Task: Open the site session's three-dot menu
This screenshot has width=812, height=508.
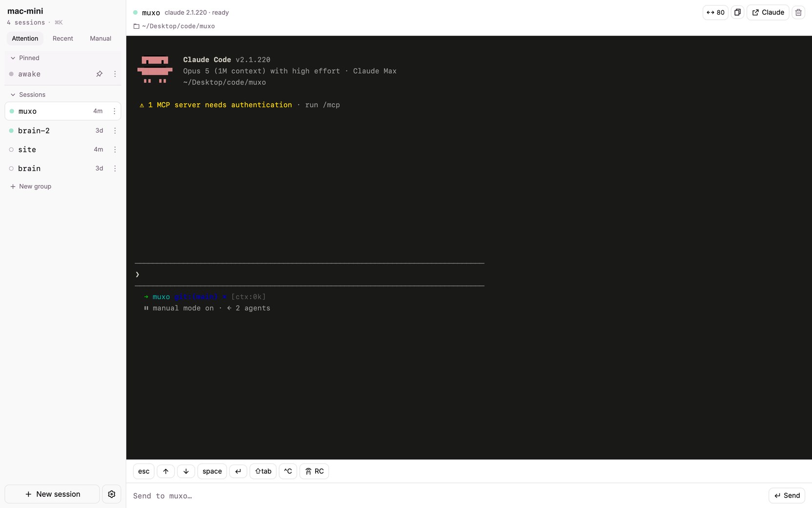Action: tap(115, 149)
